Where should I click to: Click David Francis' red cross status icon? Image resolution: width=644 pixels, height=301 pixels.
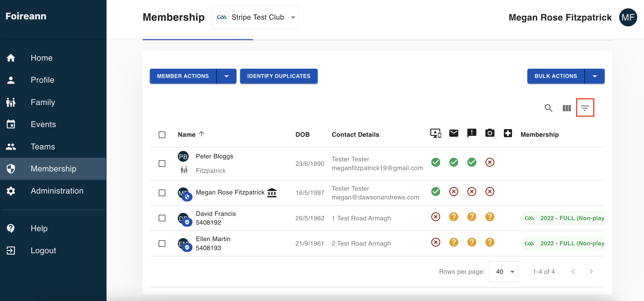pyautogui.click(x=436, y=217)
